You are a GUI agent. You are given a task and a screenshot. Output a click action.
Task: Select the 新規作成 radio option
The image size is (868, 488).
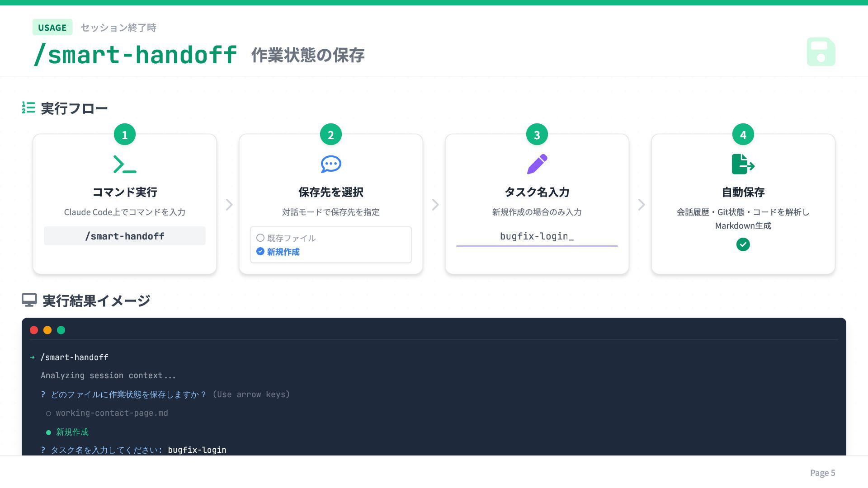tap(260, 251)
